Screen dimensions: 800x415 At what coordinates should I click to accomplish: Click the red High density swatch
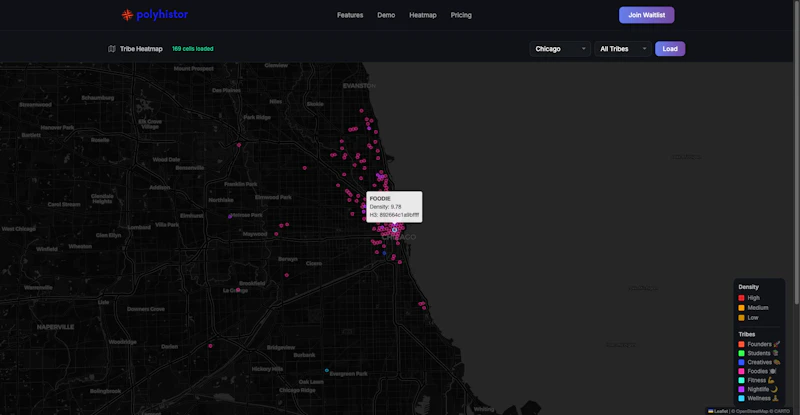click(741, 298)
